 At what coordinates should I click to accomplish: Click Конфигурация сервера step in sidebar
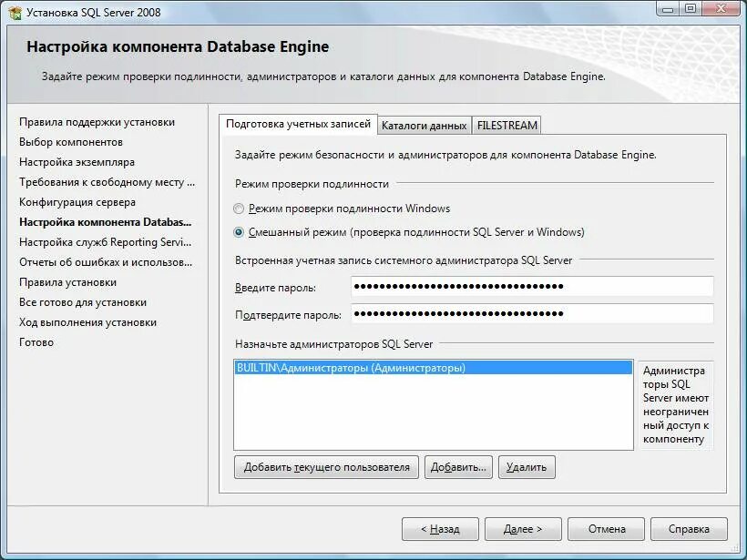pos(77,202)
